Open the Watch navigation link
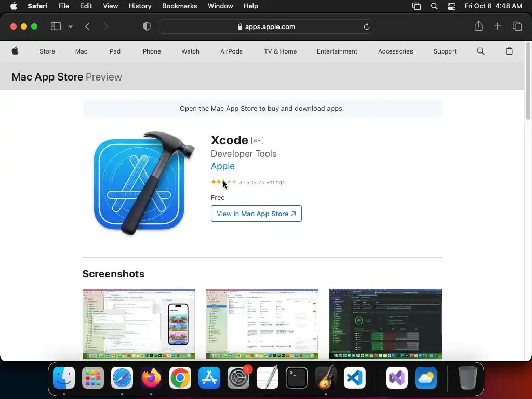This screenshot has height=399, width=532. pyautogui.click(x=190, y=51)
